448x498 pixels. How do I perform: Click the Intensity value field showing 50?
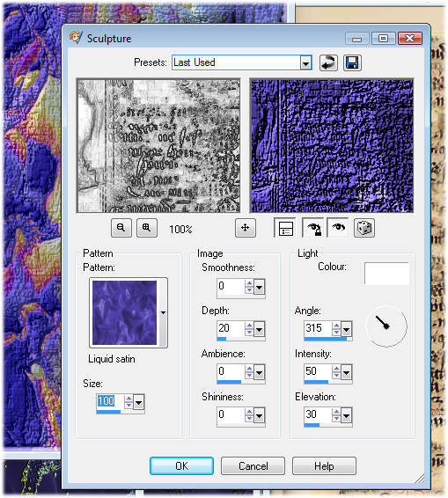[x=318, y=371]
